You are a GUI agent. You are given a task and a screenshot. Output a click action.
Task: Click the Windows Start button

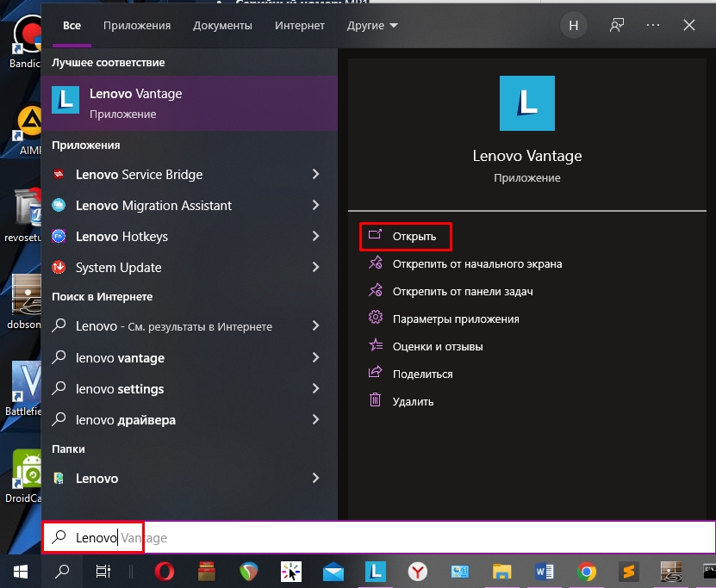[x=20, y=571]
